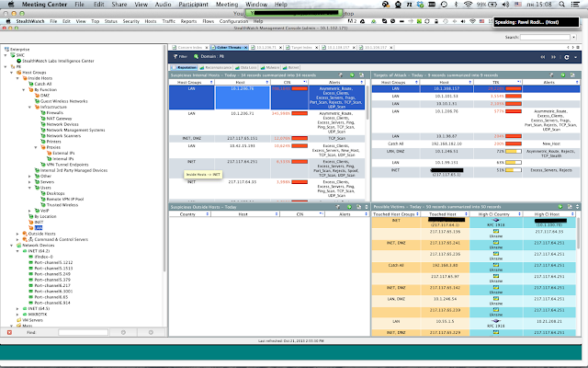This screenshot has height=368, width=588.
Task: Click the export icon in Suspicious Internal Hosts header
Action: pos(361,75)
